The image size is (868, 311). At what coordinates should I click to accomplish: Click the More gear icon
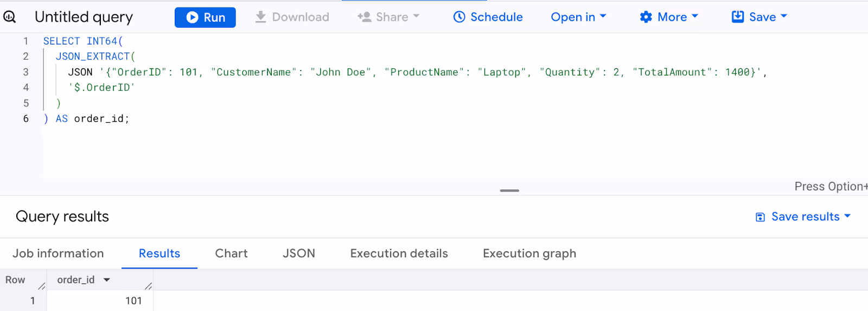646,17
